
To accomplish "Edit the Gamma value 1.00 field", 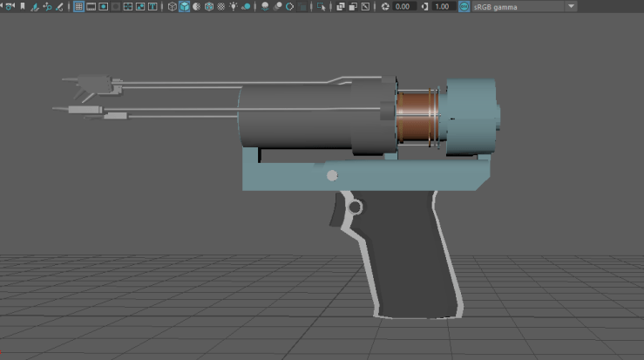I will [444, 7].
